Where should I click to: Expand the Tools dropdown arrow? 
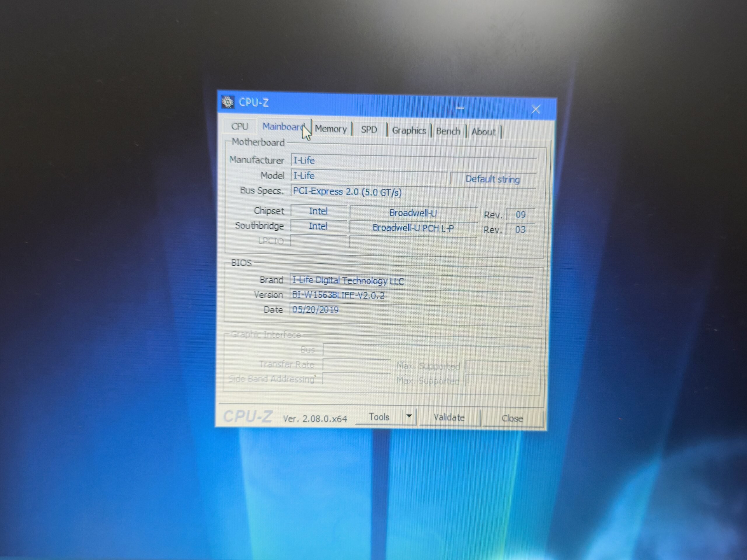pyautogui.click(x=409, y=416)
